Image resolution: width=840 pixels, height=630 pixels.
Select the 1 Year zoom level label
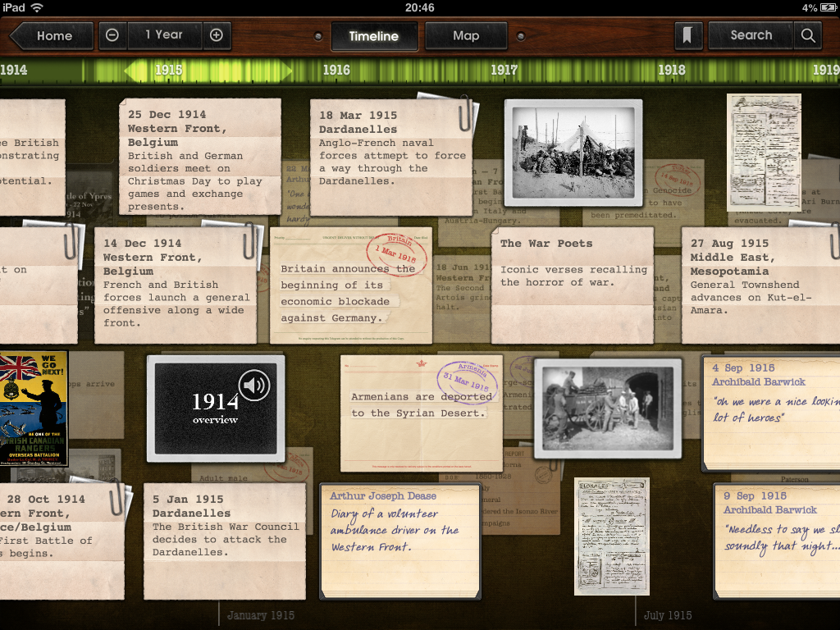pyautogui.click(x=164, y=35)
